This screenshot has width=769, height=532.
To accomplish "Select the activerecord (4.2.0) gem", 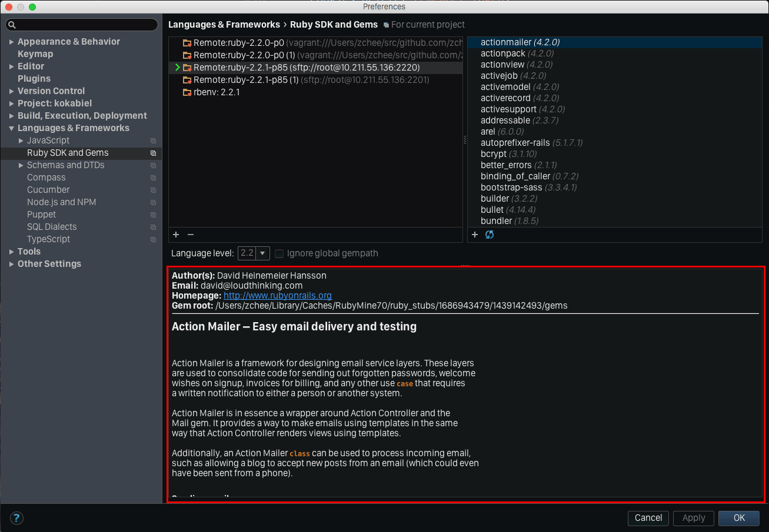I will 615,98.
